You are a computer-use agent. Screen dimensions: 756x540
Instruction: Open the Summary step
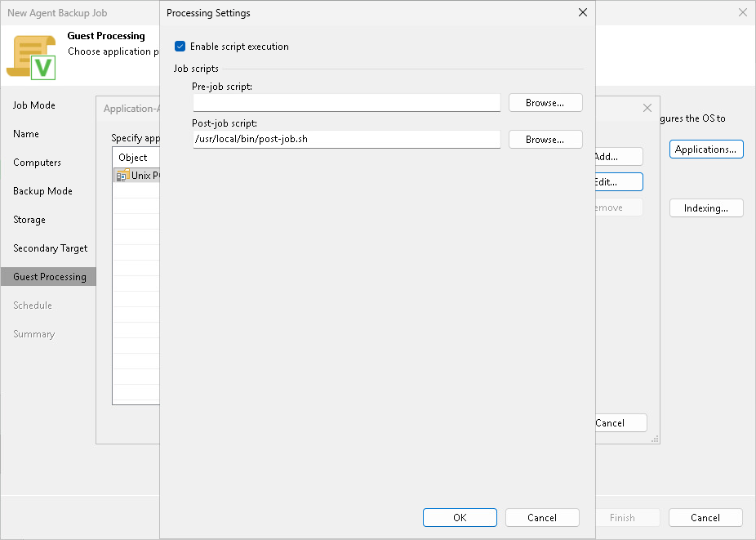click(33, 334)
